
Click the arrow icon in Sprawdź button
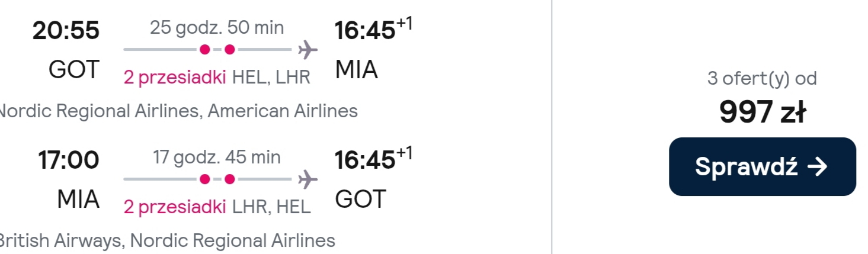(x=817, y=168)
